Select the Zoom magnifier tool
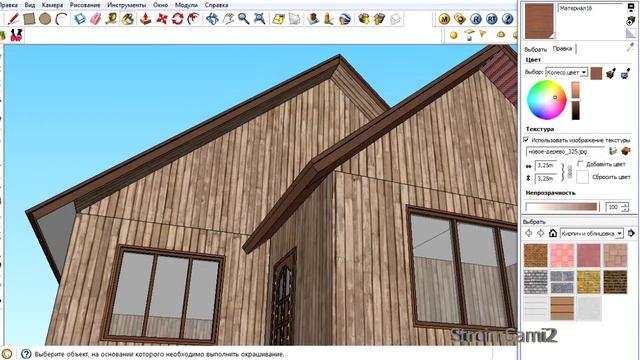The image size is (640, 360). [244, 19]
